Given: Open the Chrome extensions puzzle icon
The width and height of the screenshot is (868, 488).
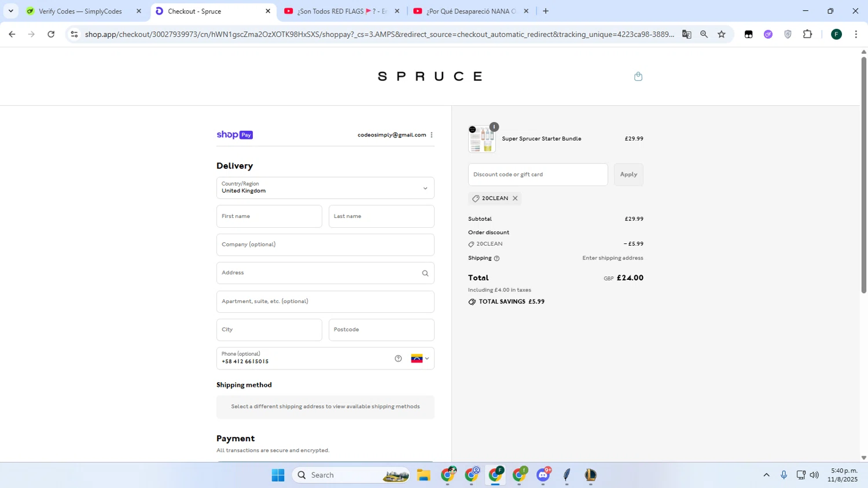Looking at the screenshot, I should (808, 34).
